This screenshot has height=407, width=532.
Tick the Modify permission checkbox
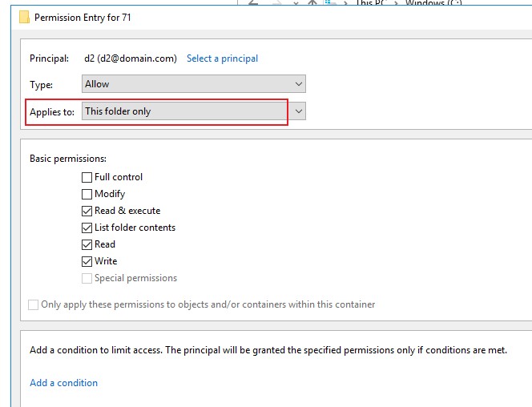pyautogui.click(x=87, y=194)
